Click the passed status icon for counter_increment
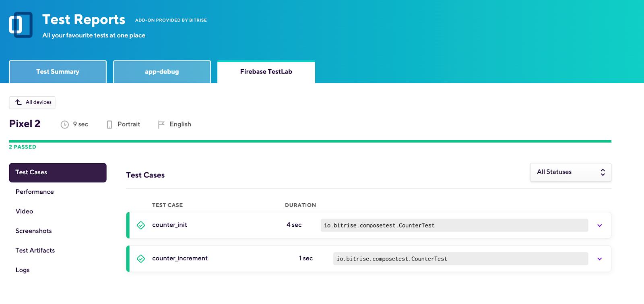This screenshot has height=304, width=644. pos(141,259)
